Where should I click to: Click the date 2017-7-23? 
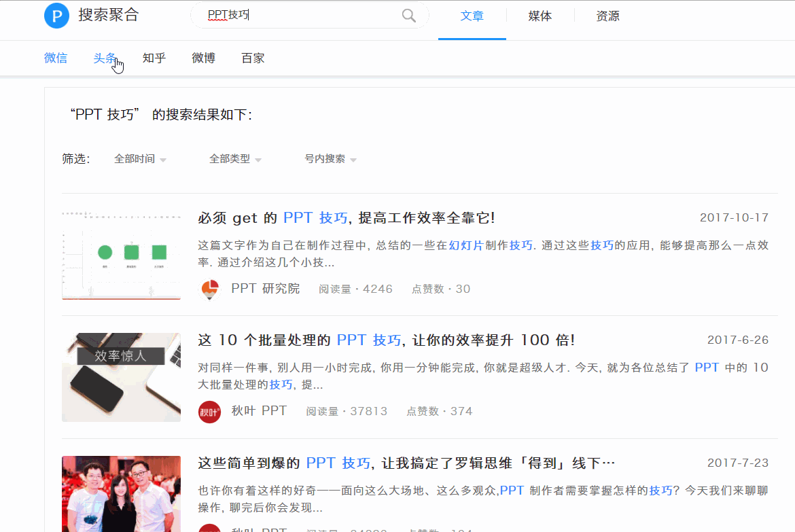738,463
